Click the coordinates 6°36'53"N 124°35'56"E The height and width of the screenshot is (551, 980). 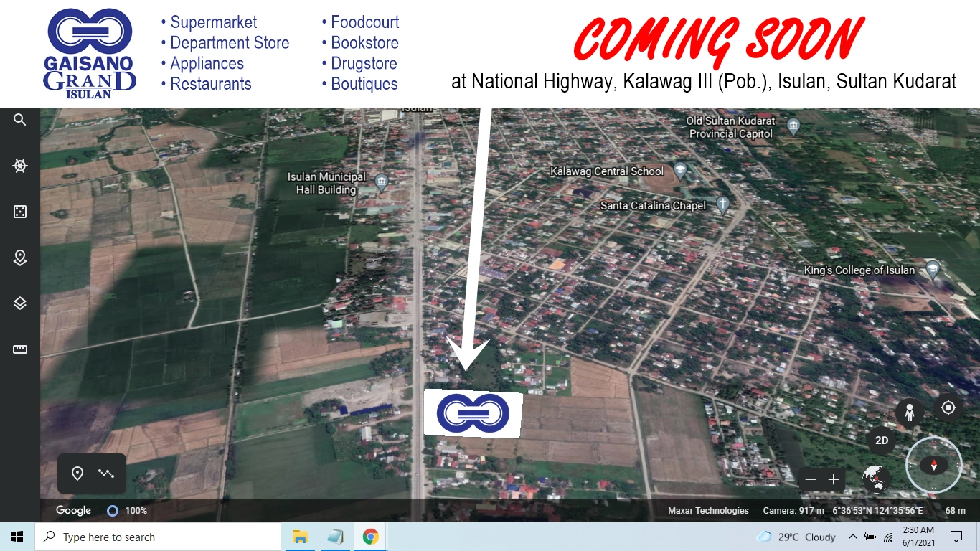tap(877, 511)
